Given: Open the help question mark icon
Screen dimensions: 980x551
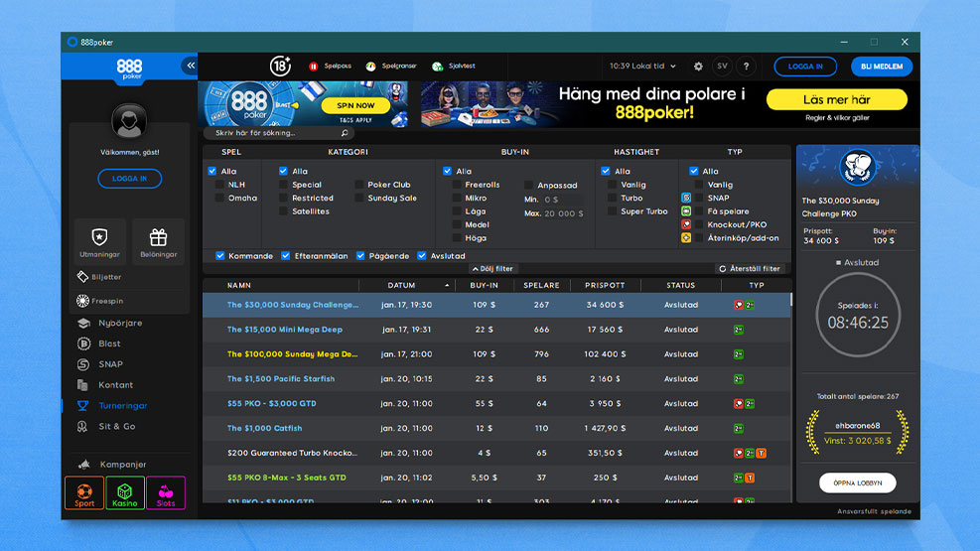Looking at the screenshot, I should pyautogui.click(x=746, y=67).
